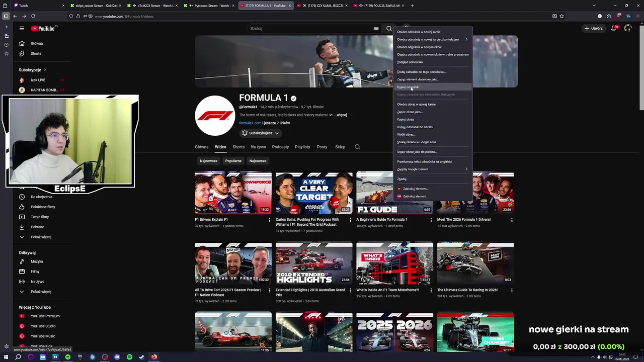The width and height of the screenshot is (644, 362).
Task: Open the account avatar menu
Action: pyautogui.click(x=628, y=29)
